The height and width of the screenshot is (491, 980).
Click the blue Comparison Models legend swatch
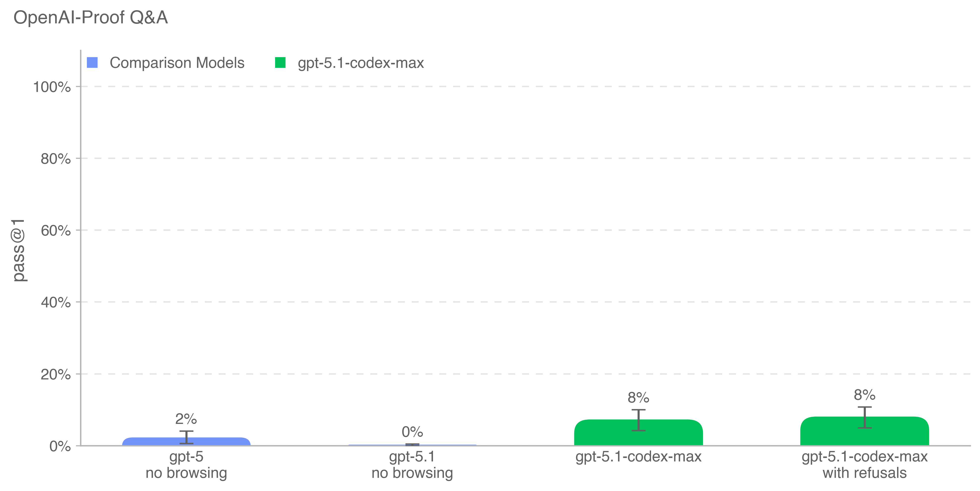pos(92,62)
